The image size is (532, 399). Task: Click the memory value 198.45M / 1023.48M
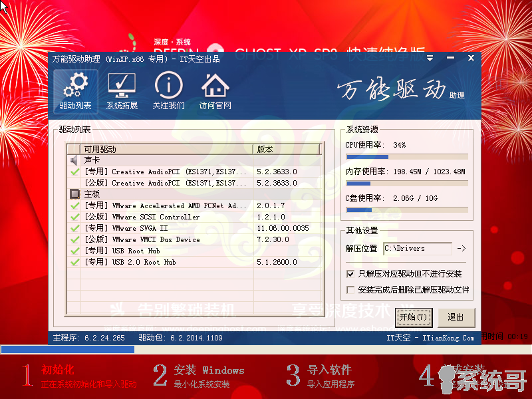point(429,172)
